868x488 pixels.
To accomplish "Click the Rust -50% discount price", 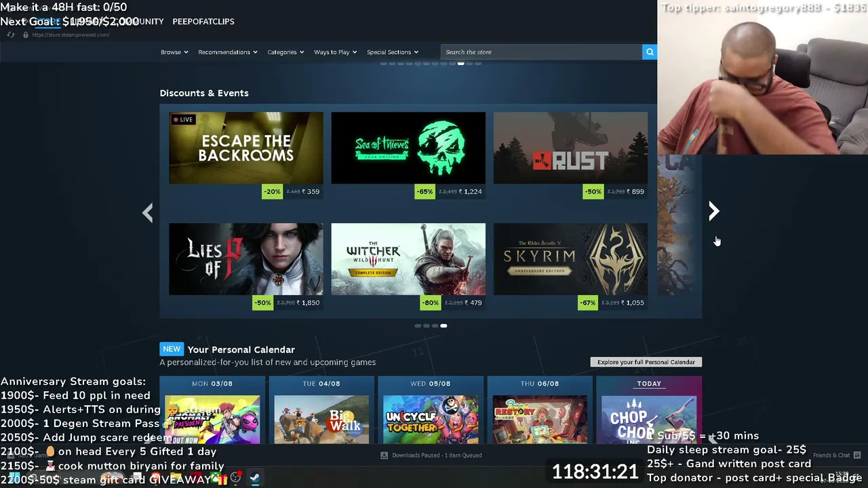I will click(615, 192).
